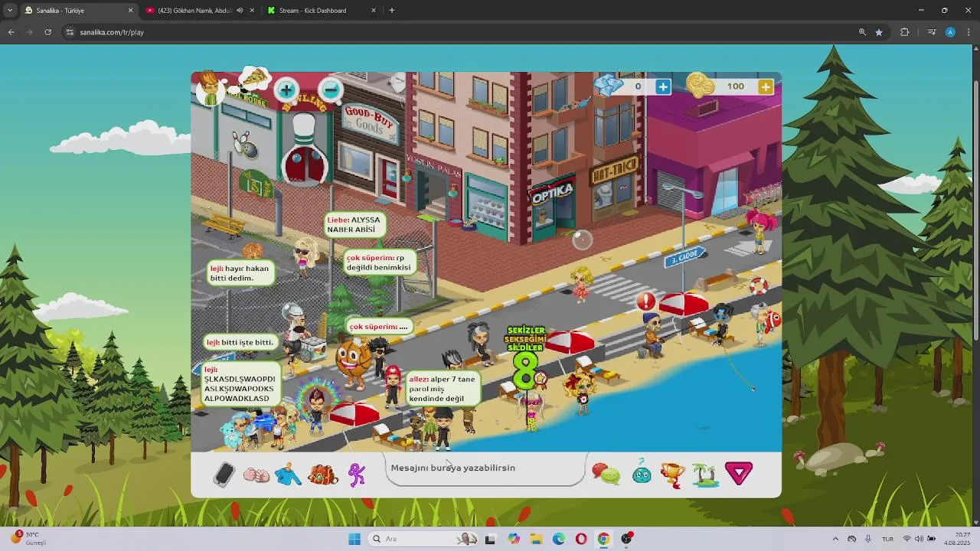
Task: Open the gold trophy icon
Action: coord(672,474)
